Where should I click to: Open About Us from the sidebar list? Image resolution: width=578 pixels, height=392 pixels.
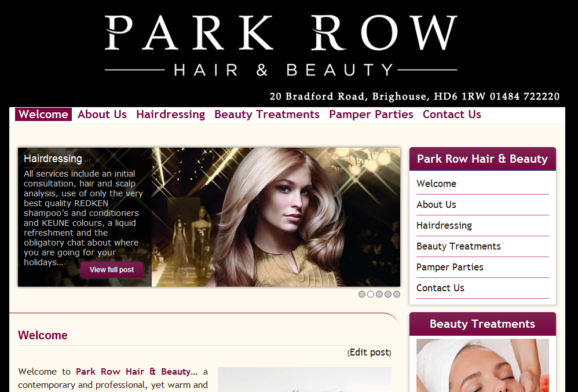click(436, 204)
